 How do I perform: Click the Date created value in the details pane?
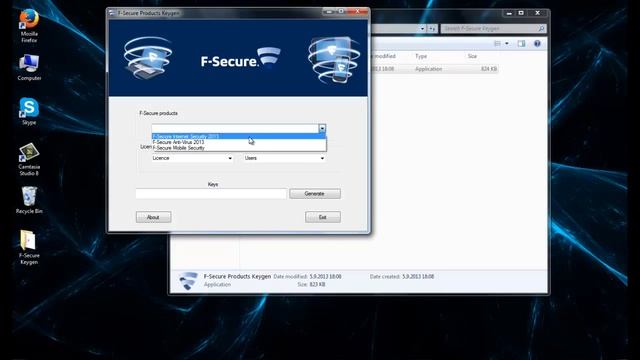(418, 276)
